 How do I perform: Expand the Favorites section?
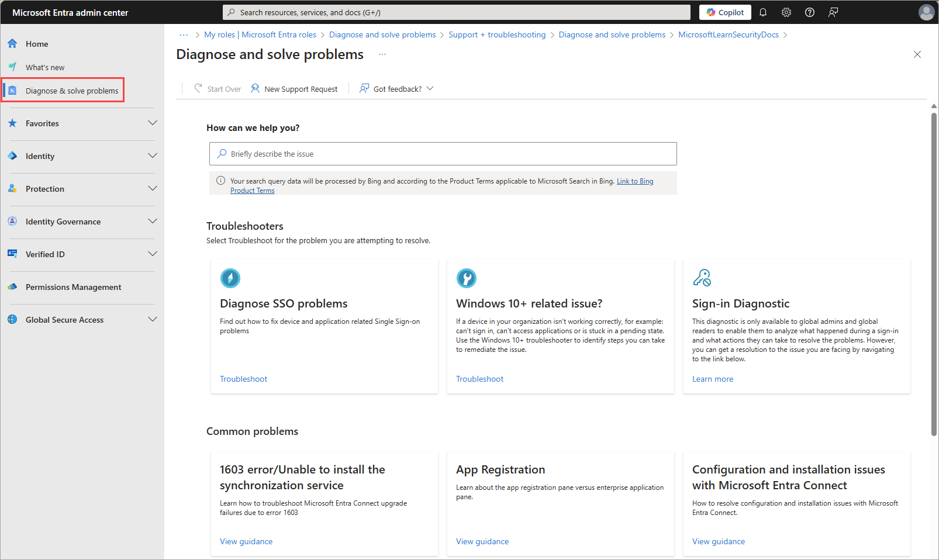tap(153, 123)
